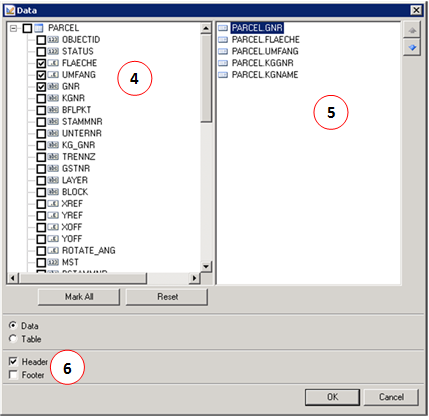Click the LAYER text type icon
Image resolution: width=429 pixels, height=420 pixels.
point(53,181)
